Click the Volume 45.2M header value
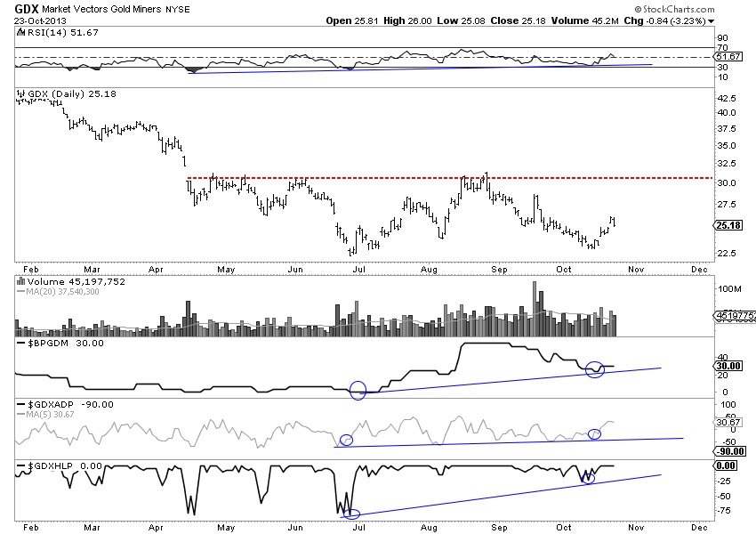 (585, 20)
